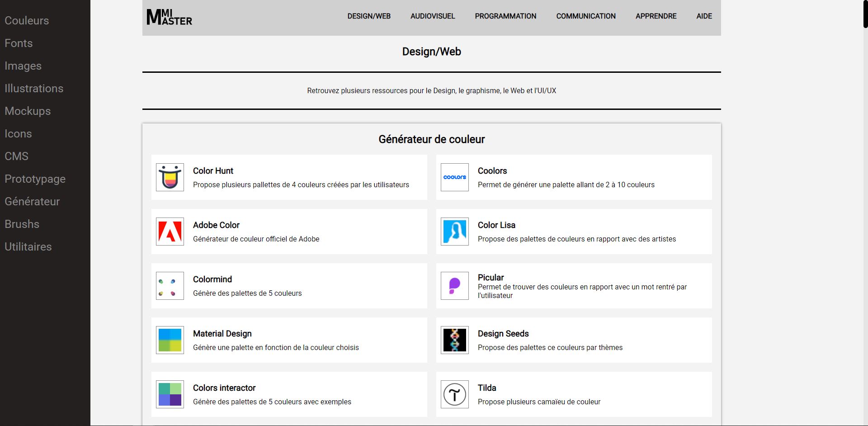The image size is (868, 426).
Task: Click the Tilda circled T icon
Action: 455,394
